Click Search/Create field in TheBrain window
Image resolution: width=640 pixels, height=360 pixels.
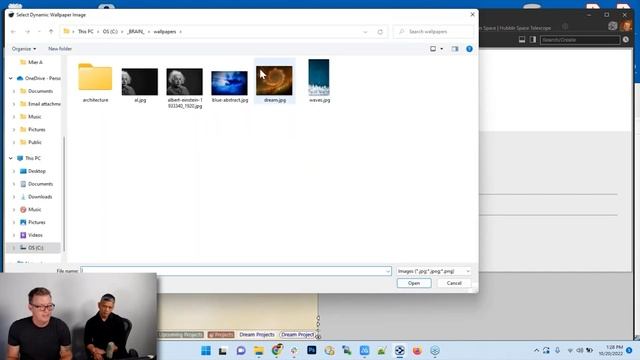click(x=580, y=40)
